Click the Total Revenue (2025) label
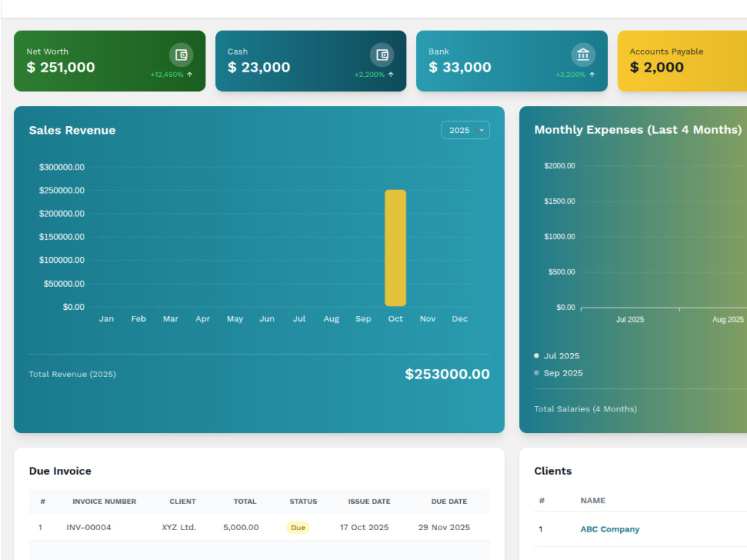This screenshot has width=747, height=560. (x=72, y=374)
